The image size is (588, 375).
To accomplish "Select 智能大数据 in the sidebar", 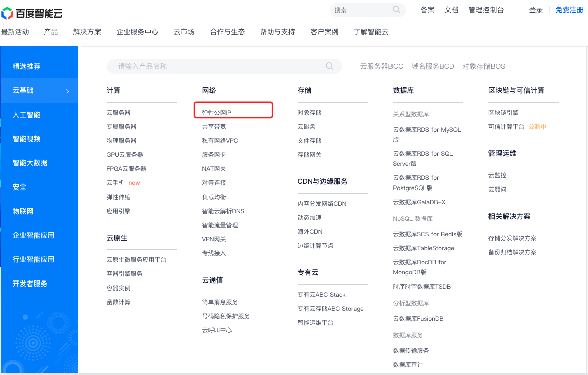I will pyautogui.click(x=30, y=163).
